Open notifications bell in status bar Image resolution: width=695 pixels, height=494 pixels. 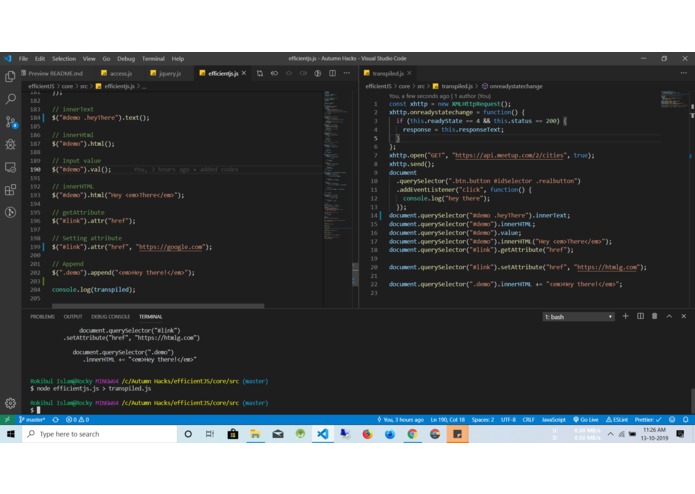click(686, 420)
